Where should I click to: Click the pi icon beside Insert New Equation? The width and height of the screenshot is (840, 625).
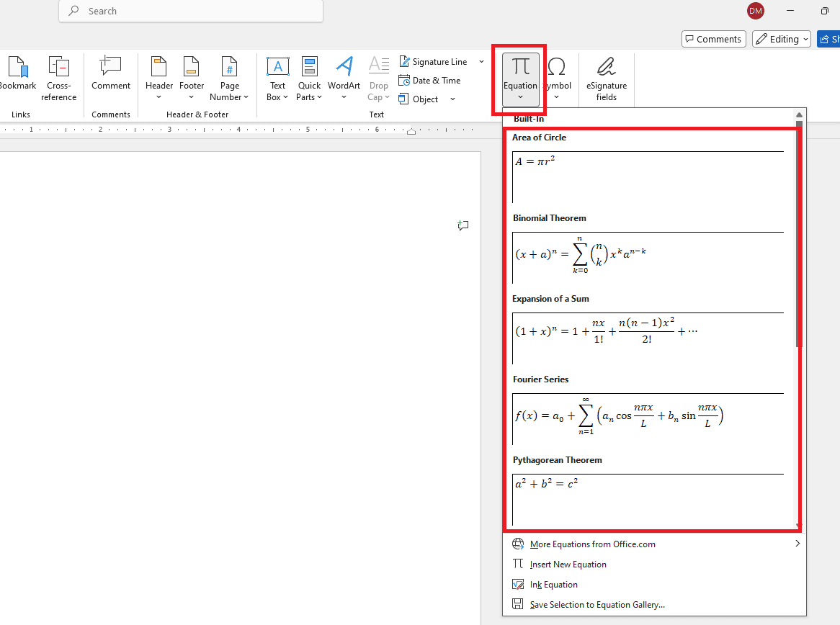pyautogui.click(x=518, y=564)
